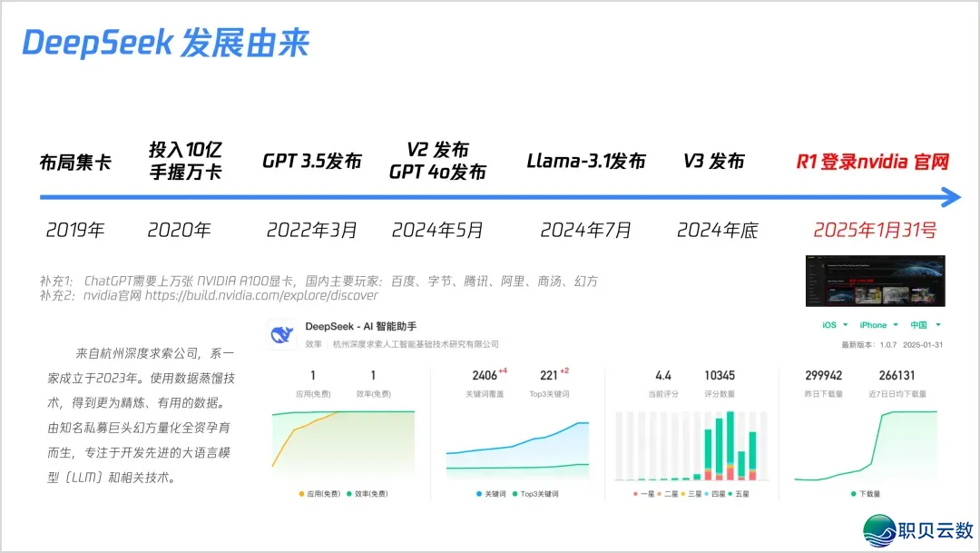Select the 2024年7月 date text

(x=585, y=231)
